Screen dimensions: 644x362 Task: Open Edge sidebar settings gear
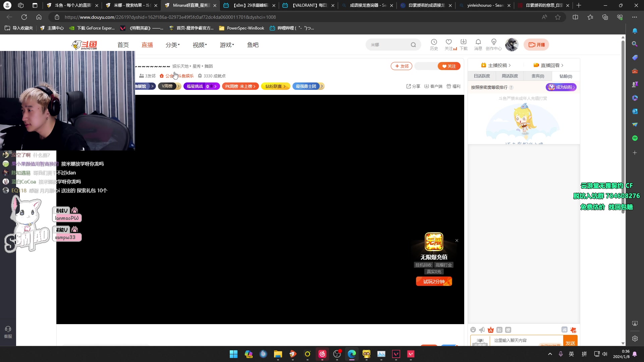point(635,339)
